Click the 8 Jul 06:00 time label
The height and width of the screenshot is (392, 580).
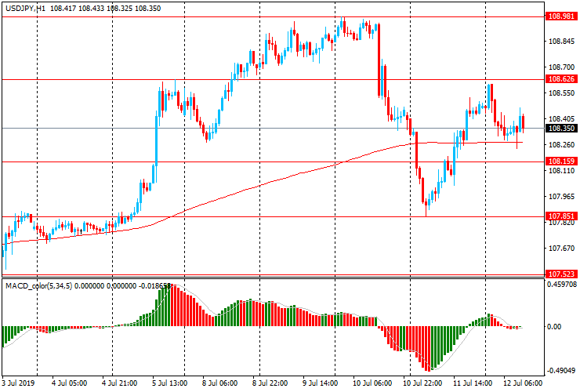219,383
